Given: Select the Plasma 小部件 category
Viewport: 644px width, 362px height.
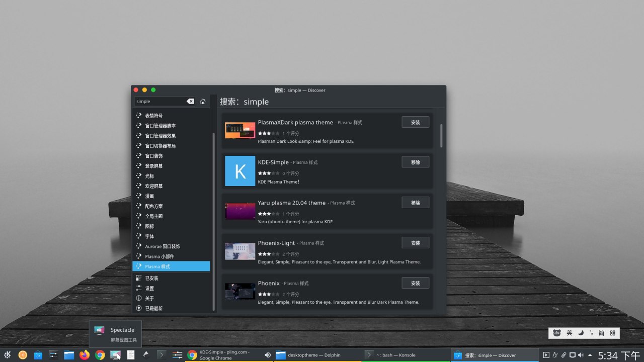Looking at the screenshot, I should [171, 256].
